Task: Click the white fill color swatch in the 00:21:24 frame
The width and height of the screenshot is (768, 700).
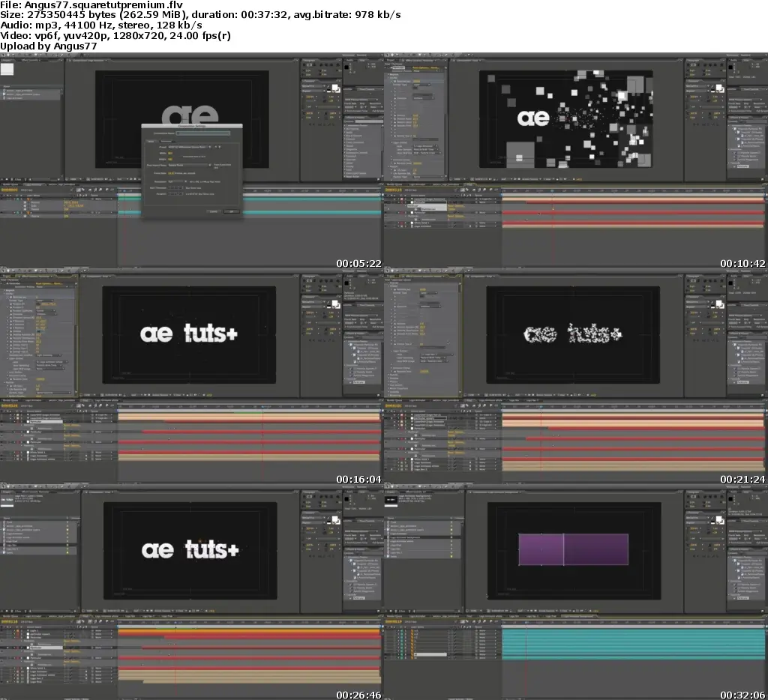Action: point(719,303)
